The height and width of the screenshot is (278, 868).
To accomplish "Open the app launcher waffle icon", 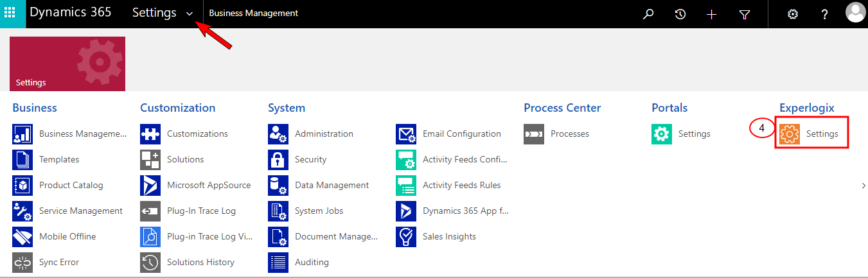I will pyautogui.click(x=10, y=13).
